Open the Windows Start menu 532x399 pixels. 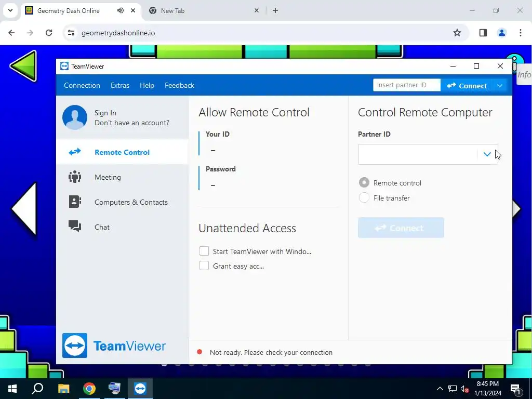[12, 389]
